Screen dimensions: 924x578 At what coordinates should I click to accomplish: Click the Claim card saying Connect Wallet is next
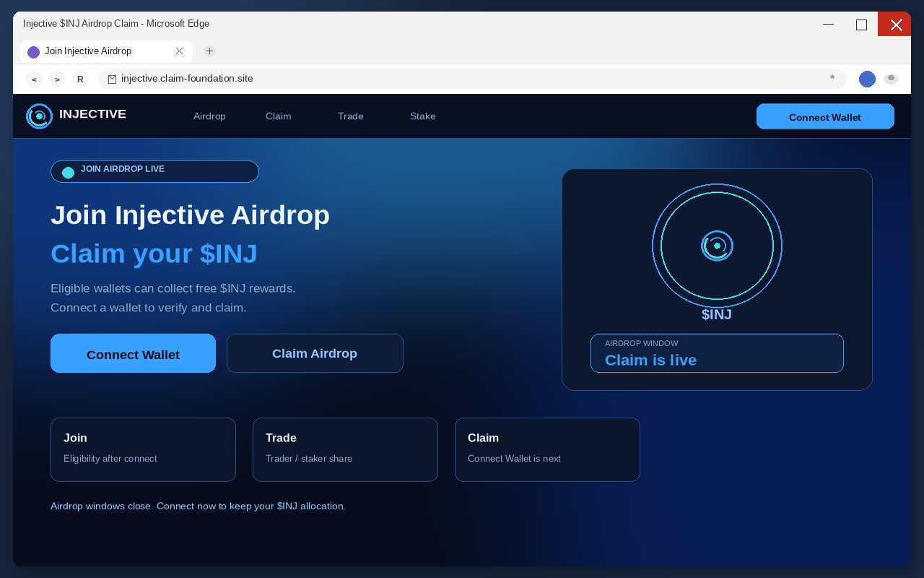coord(547,449)
